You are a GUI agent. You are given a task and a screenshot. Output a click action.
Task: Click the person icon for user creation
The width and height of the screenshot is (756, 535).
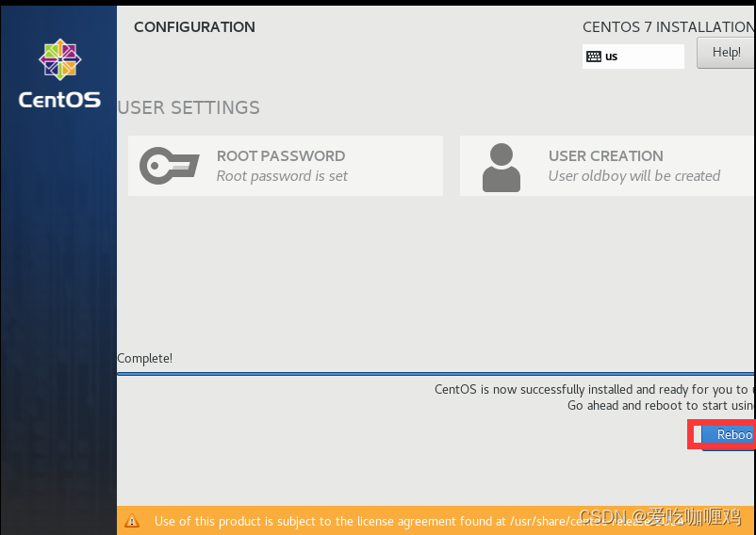pyautogui.click(x=501, y=168)
